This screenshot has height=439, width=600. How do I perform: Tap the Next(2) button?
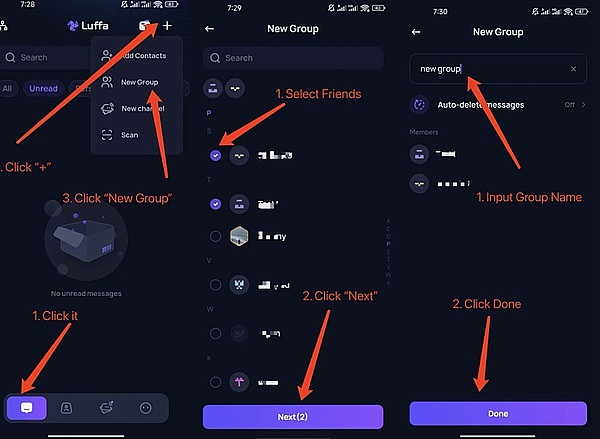point(293,417)
